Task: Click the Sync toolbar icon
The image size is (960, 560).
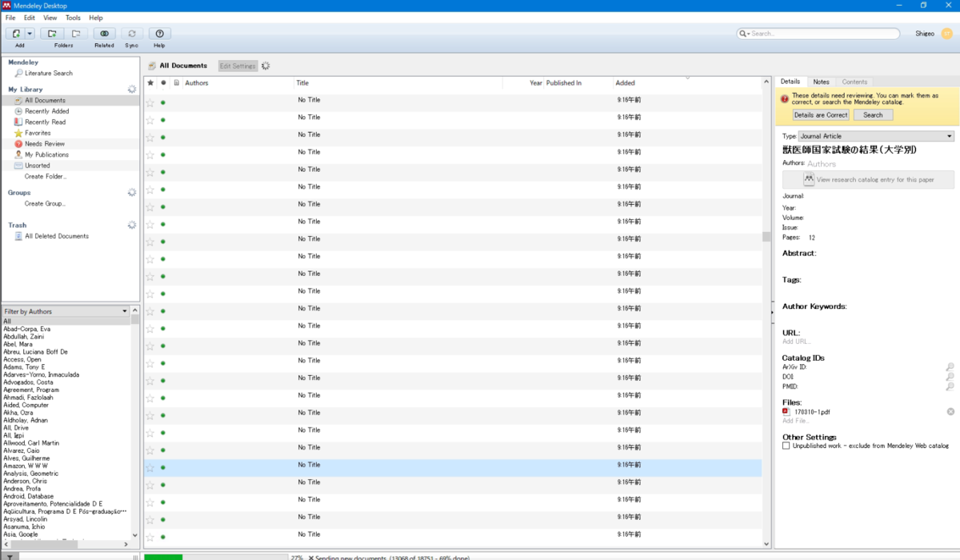Action: [132, 34]
